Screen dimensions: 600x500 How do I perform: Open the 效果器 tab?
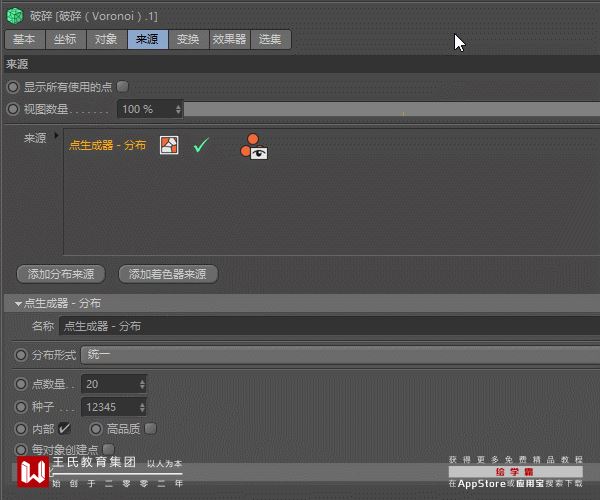pos(230,39)
